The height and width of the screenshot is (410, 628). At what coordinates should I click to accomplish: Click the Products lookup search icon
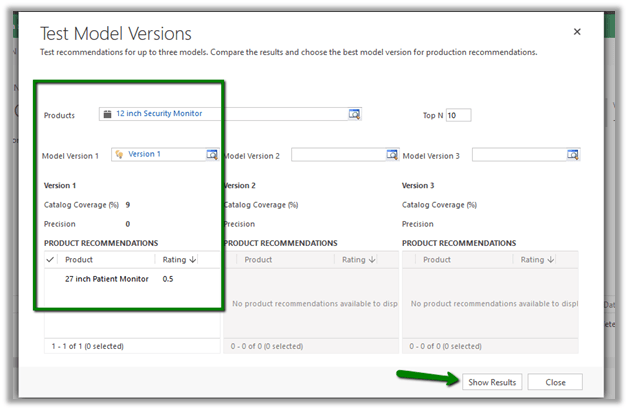pos(354,115)
